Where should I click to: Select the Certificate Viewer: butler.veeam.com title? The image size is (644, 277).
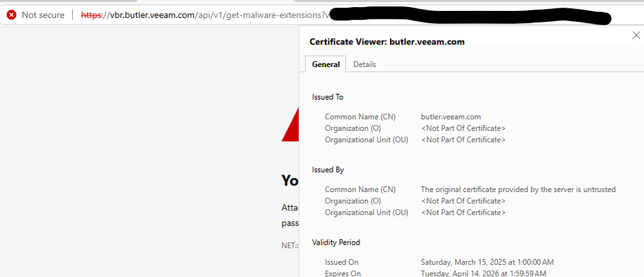(387, 42)
